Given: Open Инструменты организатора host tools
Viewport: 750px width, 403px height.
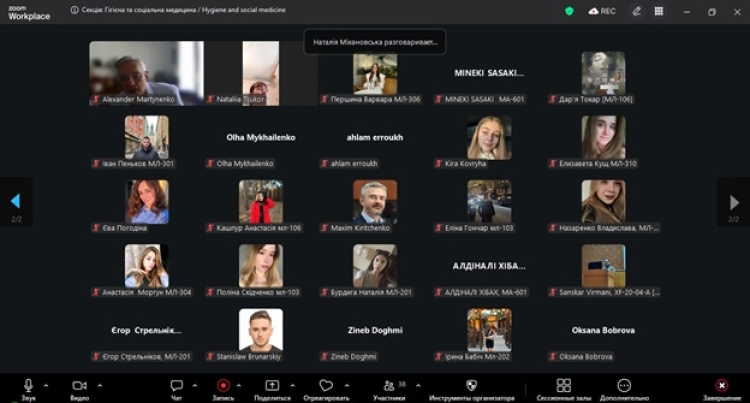Looking at the screenshot, I should pyautogui.click(x=472, y=386).
